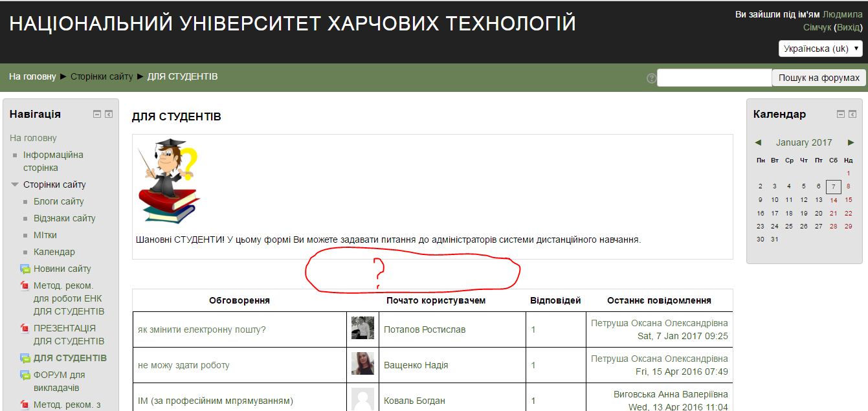Open Новини сайту forum in navigation
The height and width of the screenshot is (411, 868).
pyautogui.click(x=62, y=269)
